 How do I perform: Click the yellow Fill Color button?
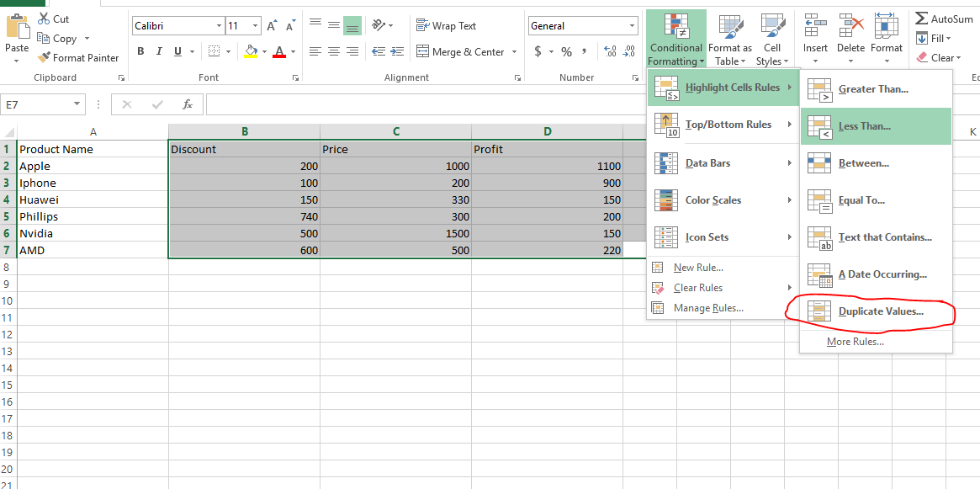click(250, 52)
